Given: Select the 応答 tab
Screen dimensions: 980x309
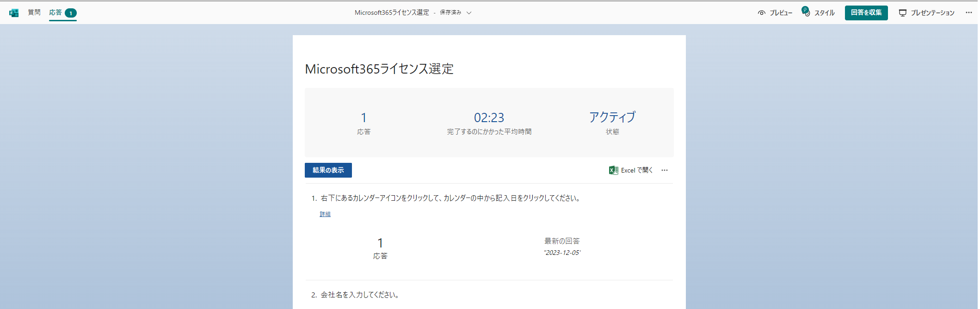Looking at the screenshot, I should pyautogui.click(x=55, y=12).
